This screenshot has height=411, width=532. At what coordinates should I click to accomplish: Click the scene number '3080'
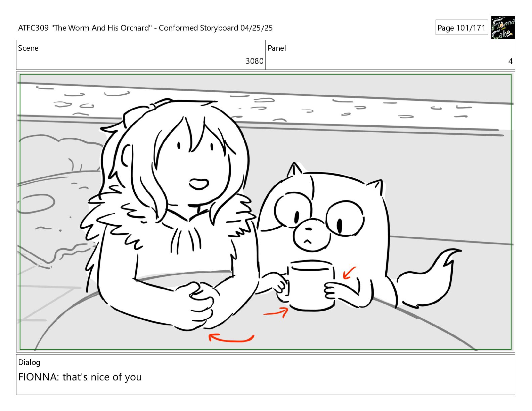coord(255,61)
